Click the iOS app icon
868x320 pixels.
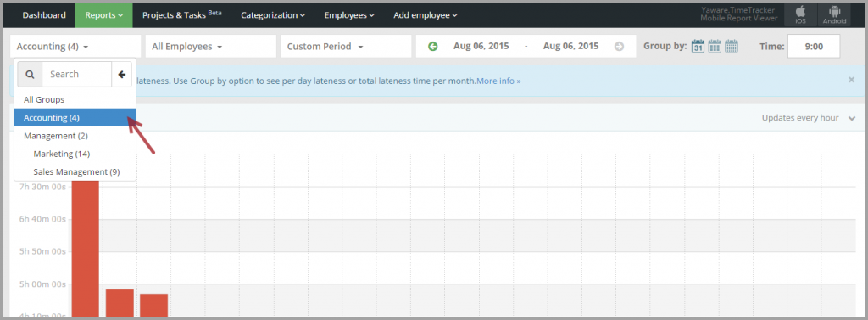(x=799, y=14)
